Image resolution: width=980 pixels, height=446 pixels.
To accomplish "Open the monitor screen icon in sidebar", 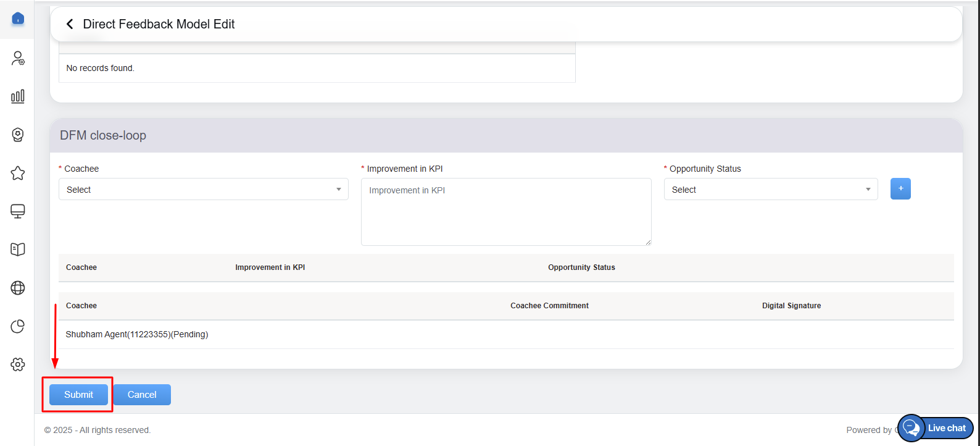I will click(x=18, y=211).
